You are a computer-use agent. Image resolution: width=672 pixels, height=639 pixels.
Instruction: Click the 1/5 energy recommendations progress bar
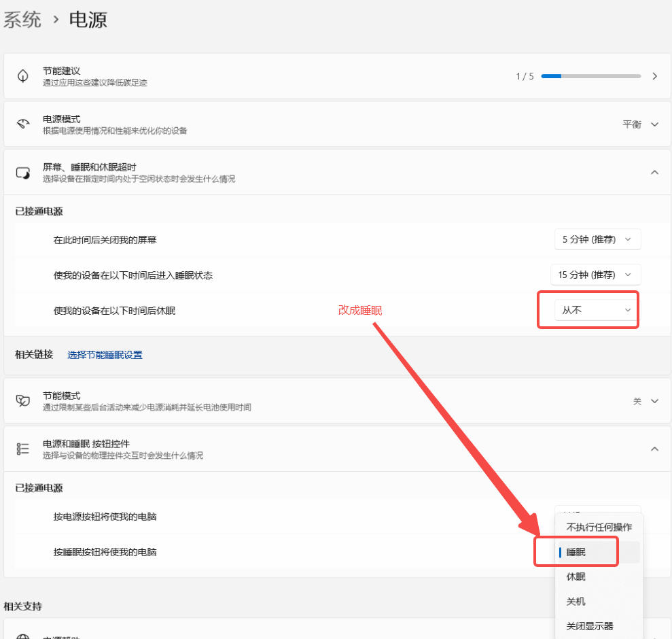pos(590,75)
